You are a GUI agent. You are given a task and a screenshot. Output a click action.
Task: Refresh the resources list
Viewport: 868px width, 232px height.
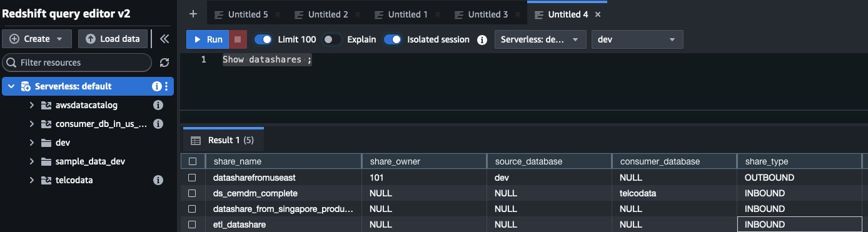pos(164,63)
